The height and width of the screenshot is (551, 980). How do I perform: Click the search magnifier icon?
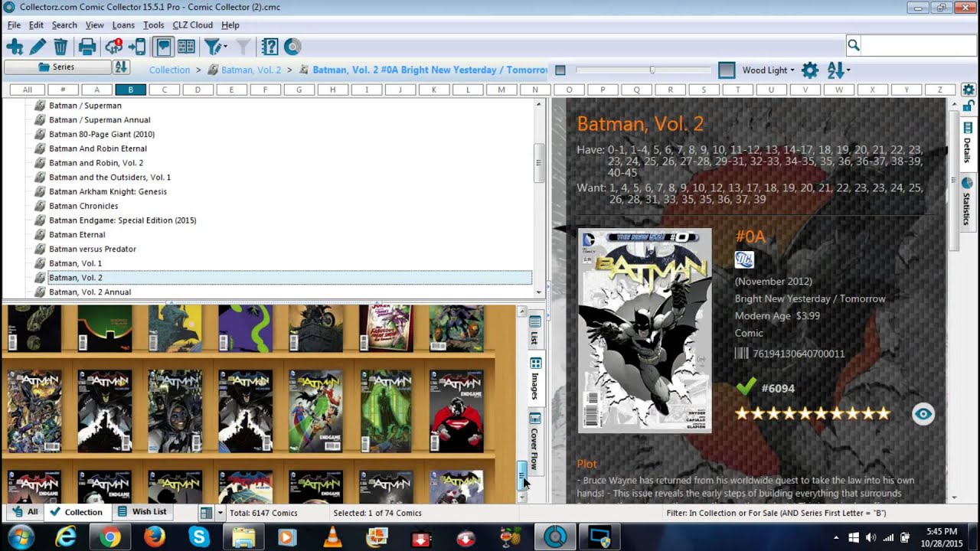pyautogui.click(x=854, y=45)
